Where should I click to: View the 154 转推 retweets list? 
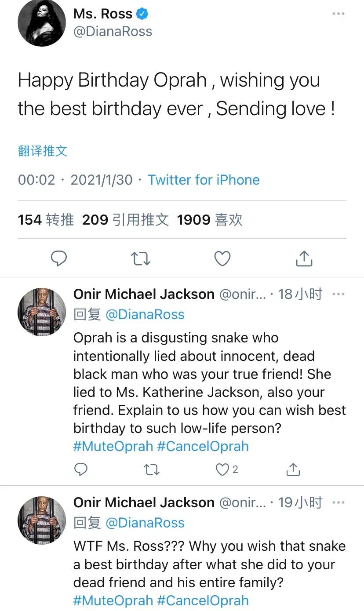pyautogui.click(x=46, y=219)
